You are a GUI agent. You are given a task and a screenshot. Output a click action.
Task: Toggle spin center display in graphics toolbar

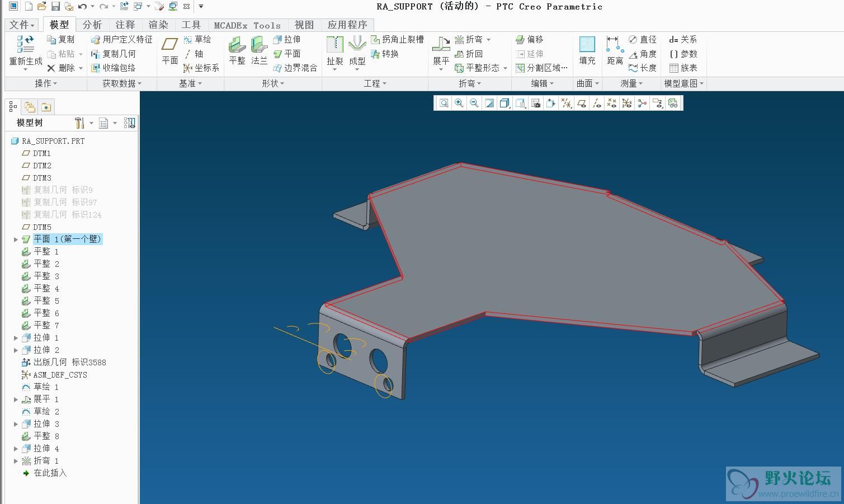(x=642, y=103)
